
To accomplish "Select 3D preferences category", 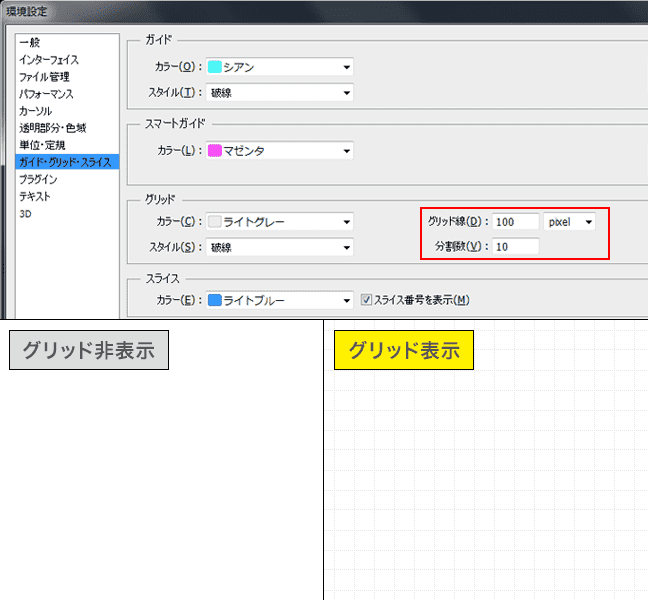I will pyautogui.click(x=25, y=213).
